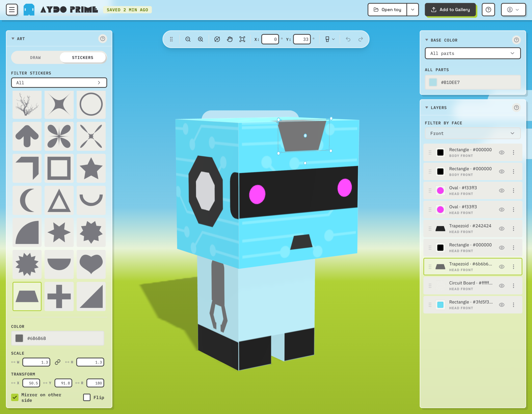Hide the first Rectangle Body Front layer
Screen dimensions: 532x414
[501, 153]
